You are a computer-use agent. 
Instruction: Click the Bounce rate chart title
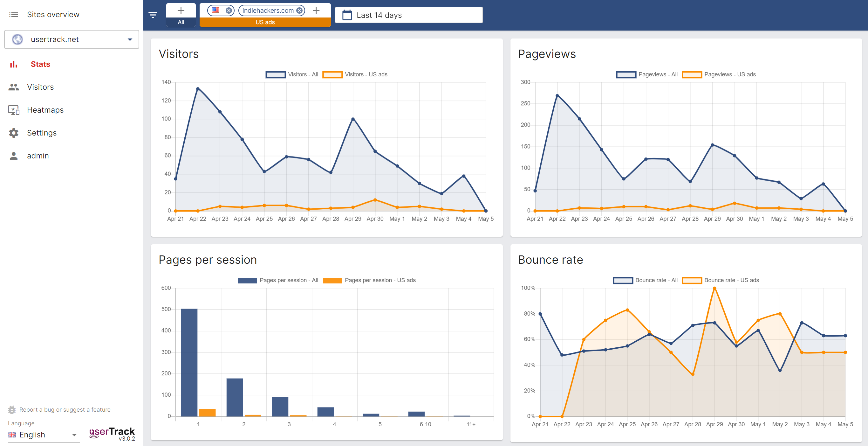point(550,260)
